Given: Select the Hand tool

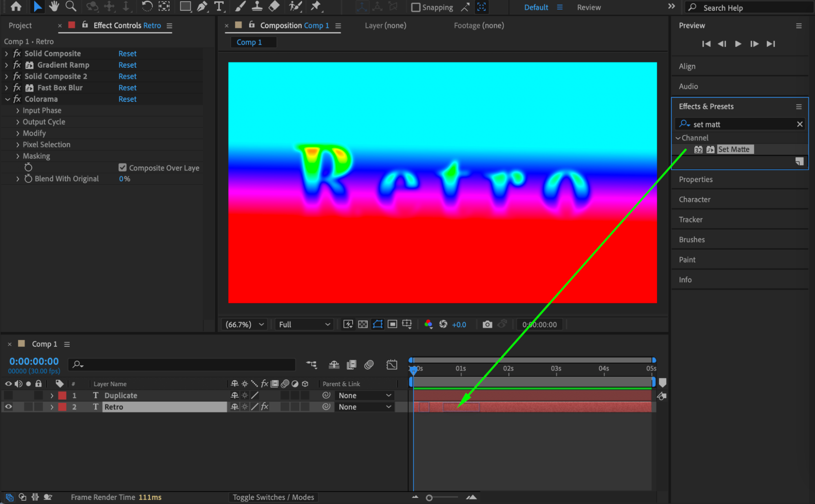Looking at the screenshot, I should coord(54,7).
